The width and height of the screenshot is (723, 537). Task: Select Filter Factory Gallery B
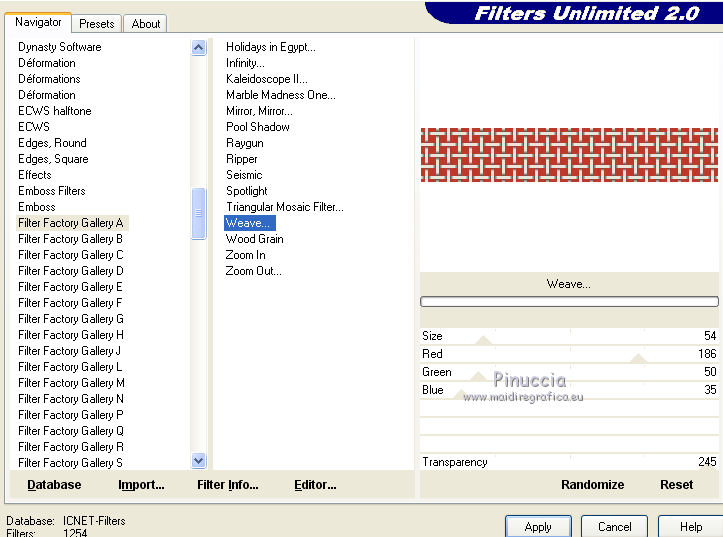click(70, 239)
